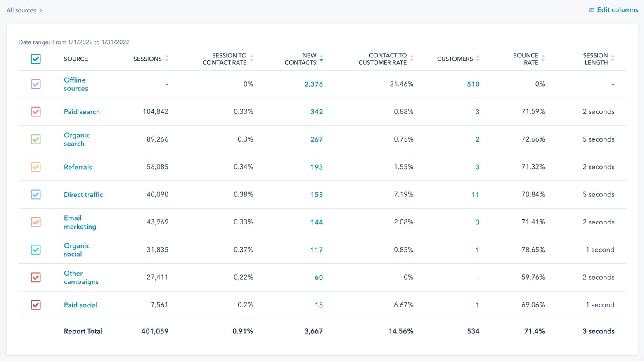Open the Referrals source link

tap(78, 167)
